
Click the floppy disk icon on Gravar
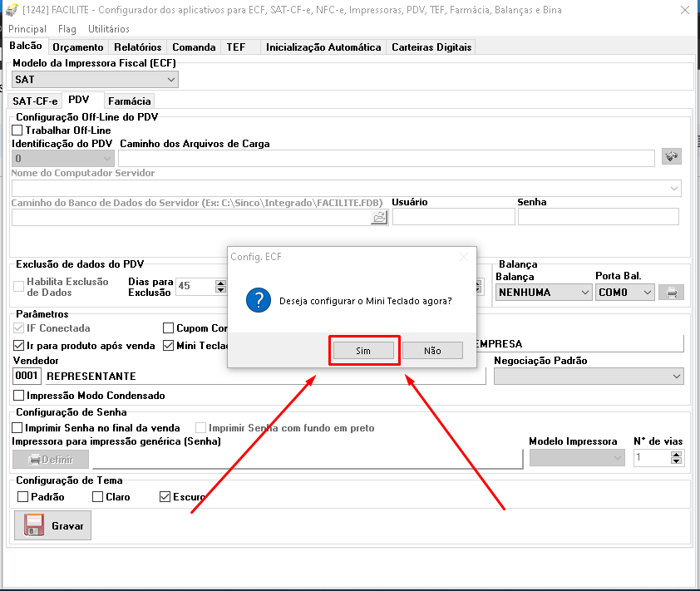(34, 525)
